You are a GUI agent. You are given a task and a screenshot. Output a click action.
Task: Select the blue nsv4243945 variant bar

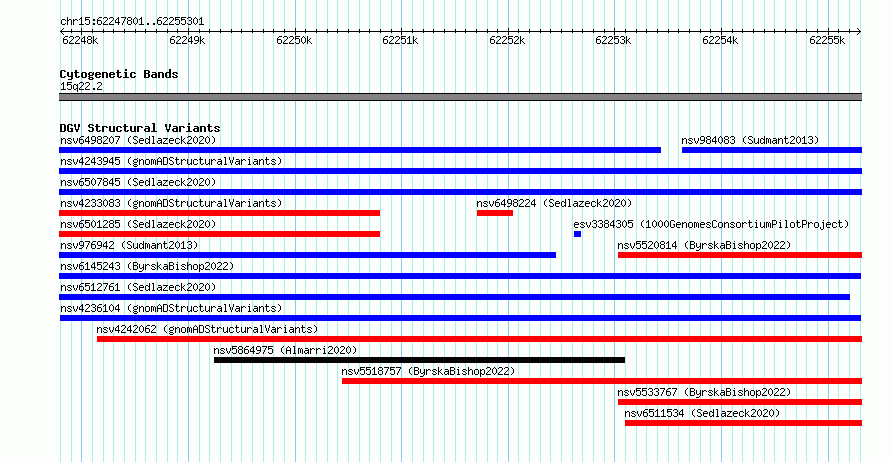pyautogui.click(x=460, y=171)
